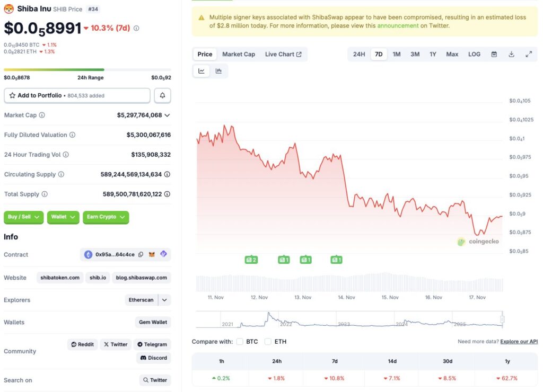The width and height of the screenshot is (543, 392).
Task: Click the Buy / Sell button
Action: coord(23,217)
